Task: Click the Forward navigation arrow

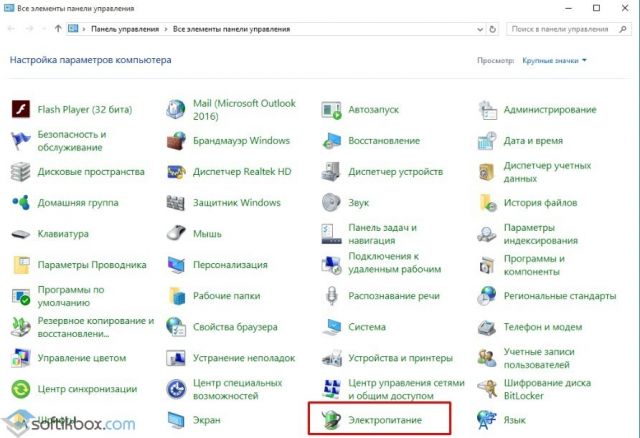Action: [x=29, y=29]
